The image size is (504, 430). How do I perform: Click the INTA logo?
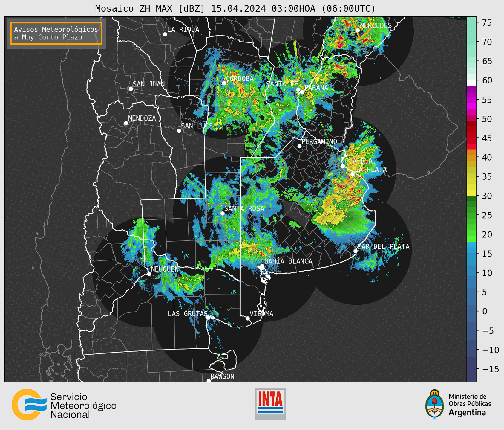click(x=270, y=404)
